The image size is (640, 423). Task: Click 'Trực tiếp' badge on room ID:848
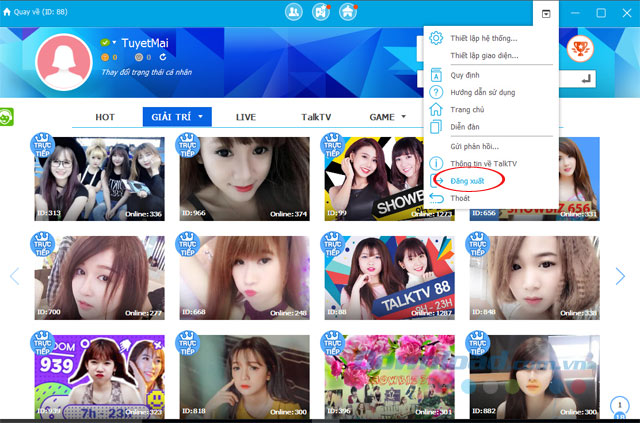(478, 244)
